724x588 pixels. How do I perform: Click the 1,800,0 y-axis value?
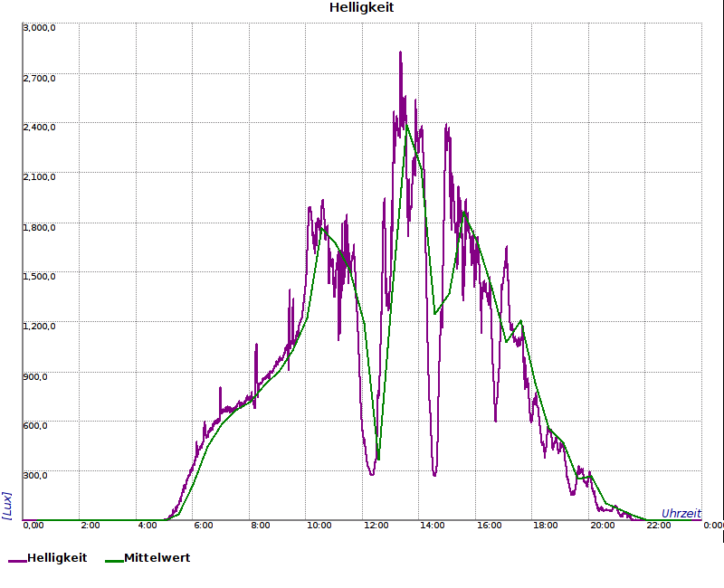(x=39, y=228)
